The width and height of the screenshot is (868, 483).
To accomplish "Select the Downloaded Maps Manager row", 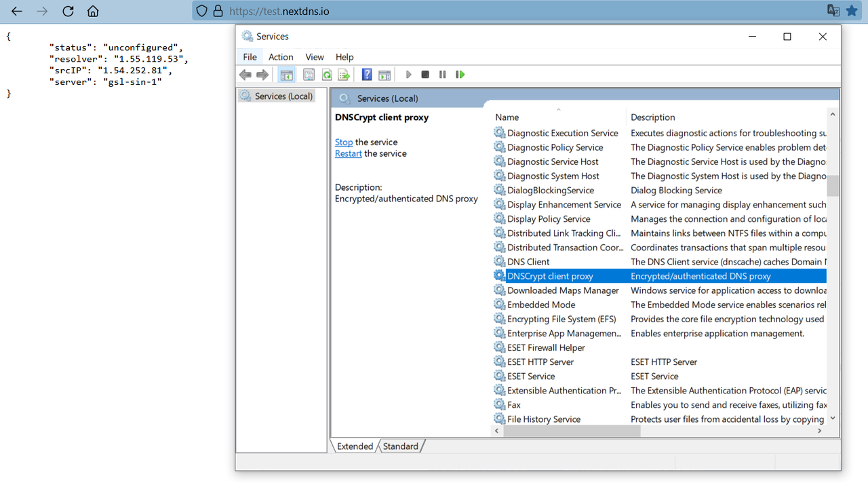I will point(659,290).
